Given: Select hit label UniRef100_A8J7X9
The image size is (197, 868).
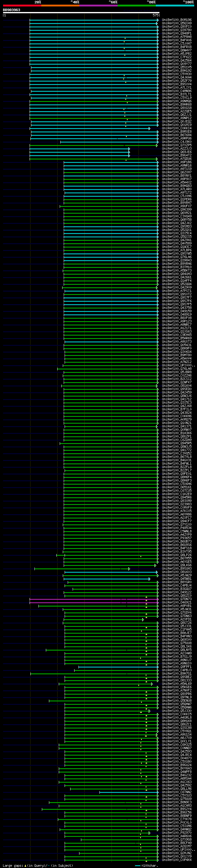Looking at the screenshot, I should tap(177, 738).
